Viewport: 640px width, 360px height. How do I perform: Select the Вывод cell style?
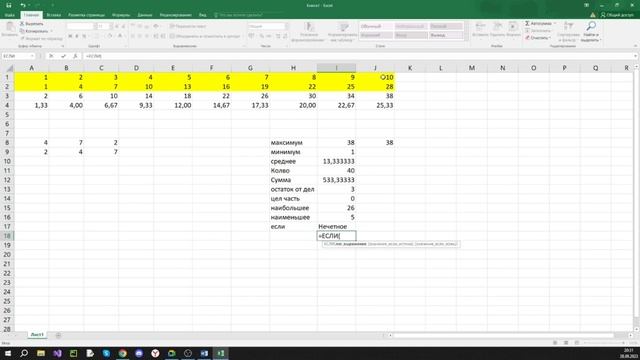[x=446, y=35]
